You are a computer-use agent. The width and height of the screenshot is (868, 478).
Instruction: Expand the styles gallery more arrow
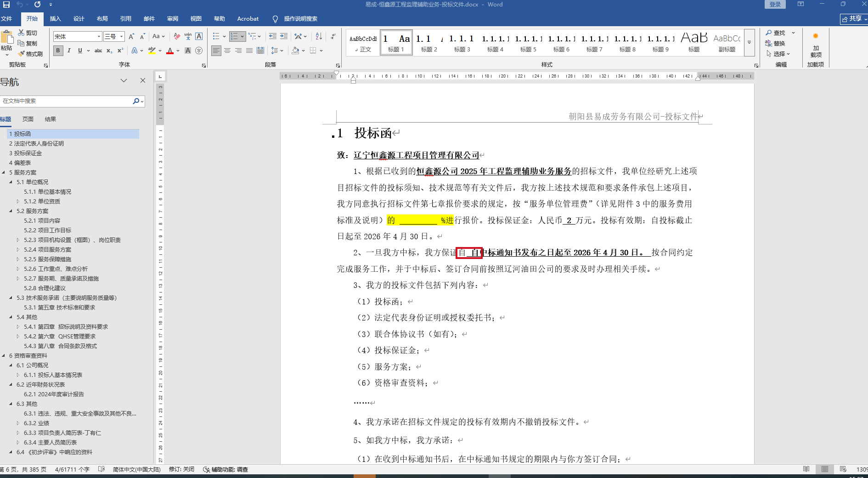(x=749, y=42)
